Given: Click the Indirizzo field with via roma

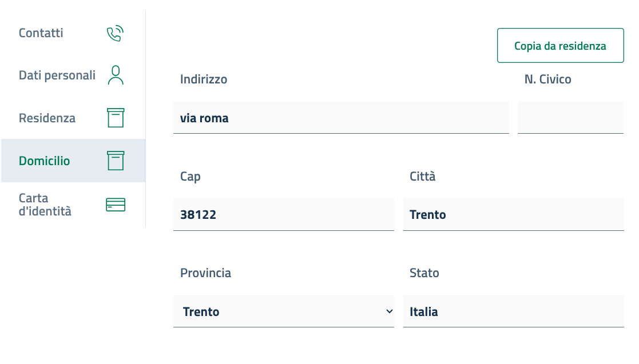Looking at the screenshot, I should click(340, 118).
